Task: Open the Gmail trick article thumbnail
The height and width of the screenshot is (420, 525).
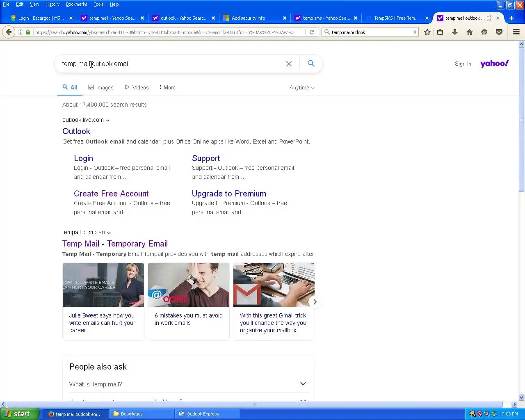Action: click(274, 285)
